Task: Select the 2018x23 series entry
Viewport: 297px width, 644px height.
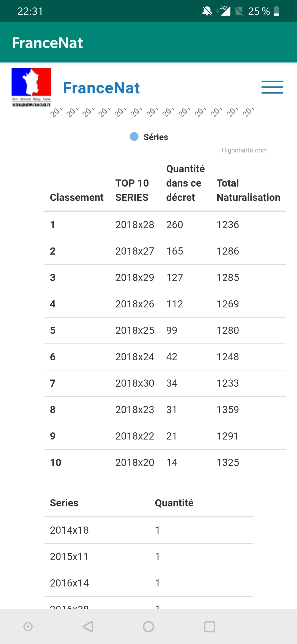Action: 135,410
